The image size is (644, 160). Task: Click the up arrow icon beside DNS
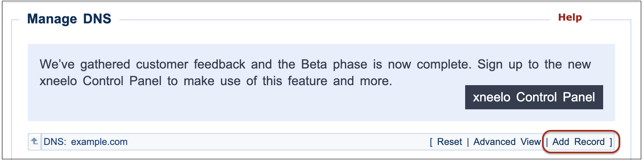click(34, 141)
